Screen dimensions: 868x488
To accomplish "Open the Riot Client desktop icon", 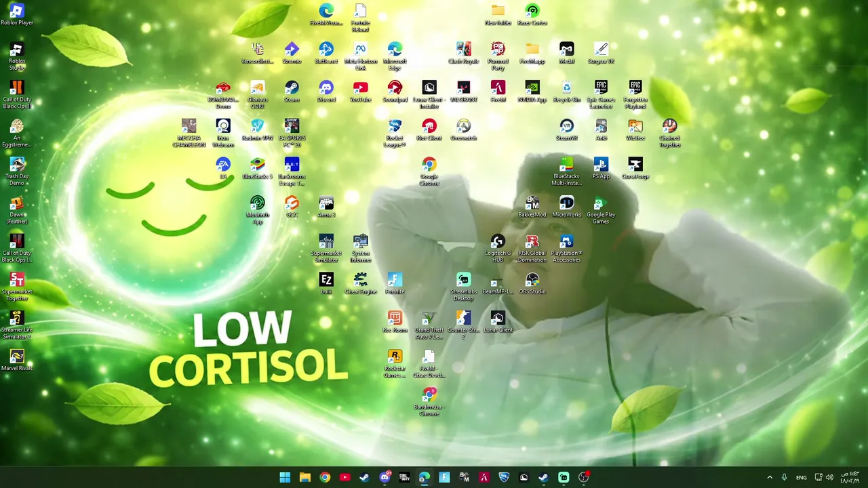I will pos(429,129).
